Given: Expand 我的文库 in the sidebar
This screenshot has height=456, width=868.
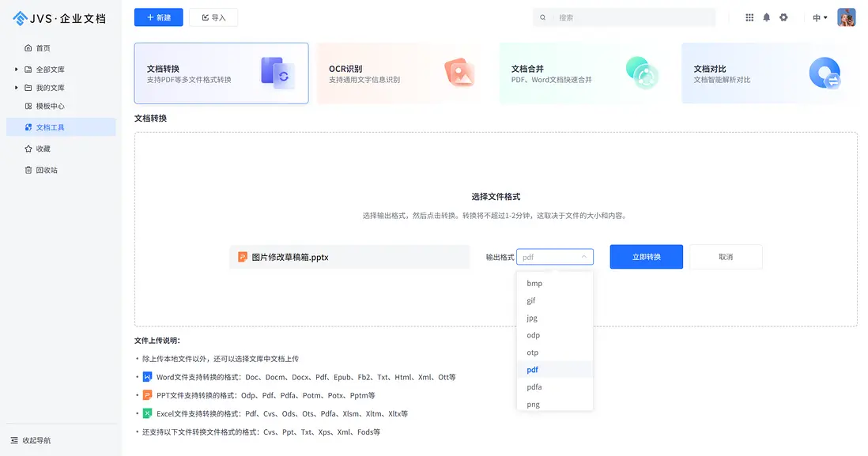Looking at the screenshot, I should 14,87.
